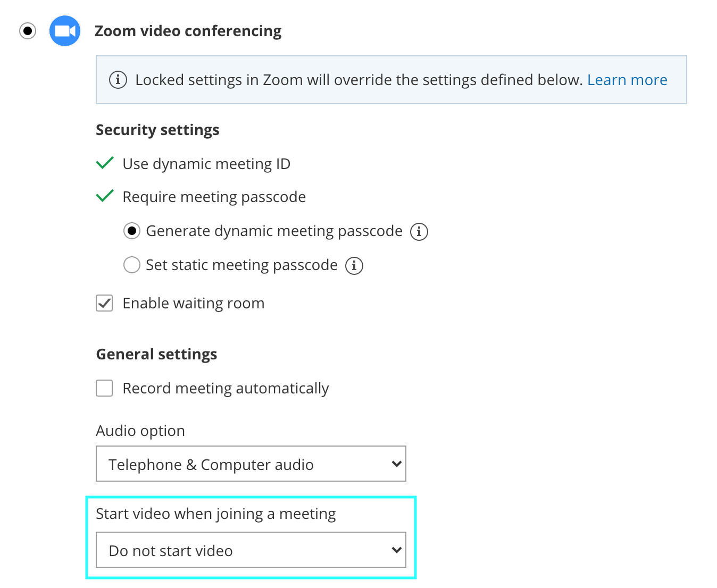Click green checkmark beside Require meeting passcode
Viewport: 717px width, 588px height.
coord(105,196)
